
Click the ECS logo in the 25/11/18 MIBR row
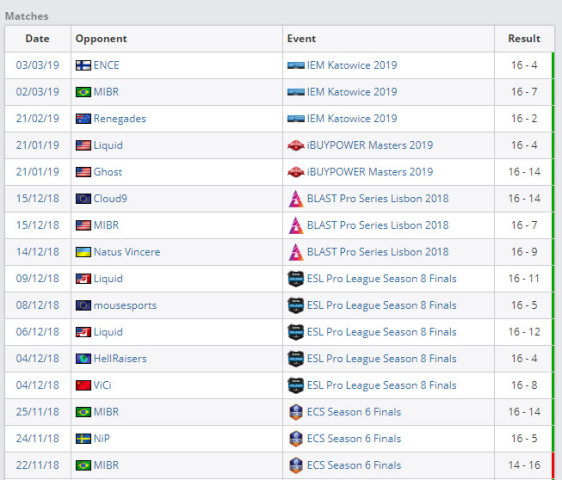296,412
